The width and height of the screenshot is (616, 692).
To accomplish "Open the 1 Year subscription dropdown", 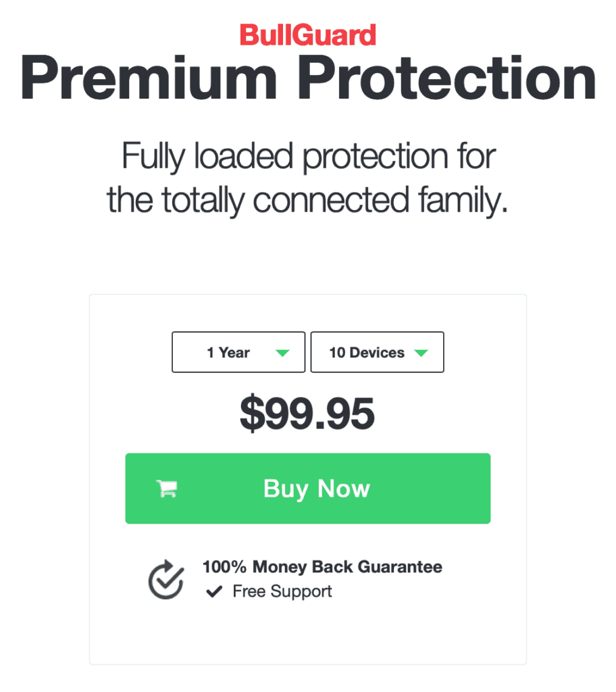I will pyautogui.click(x=238, y=352).
